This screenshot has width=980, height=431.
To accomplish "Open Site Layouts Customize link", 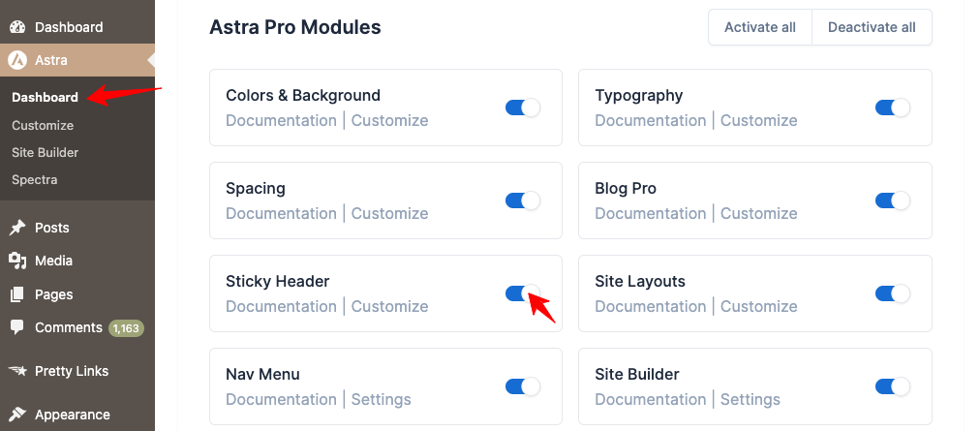I will pos(759,306).
